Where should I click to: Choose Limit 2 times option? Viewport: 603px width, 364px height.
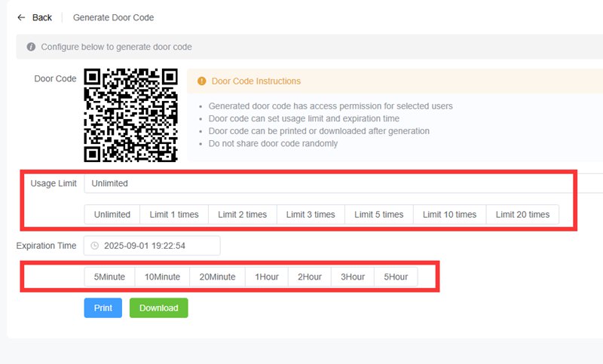pos(242,215)
